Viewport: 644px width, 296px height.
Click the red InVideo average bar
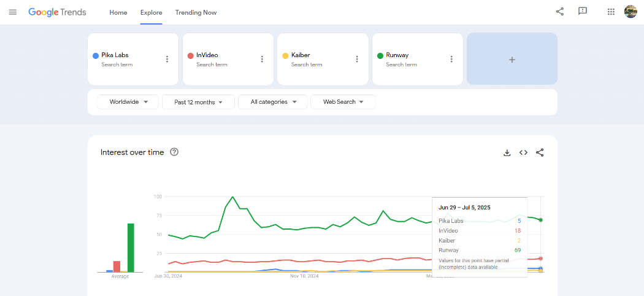coord(117,267)
